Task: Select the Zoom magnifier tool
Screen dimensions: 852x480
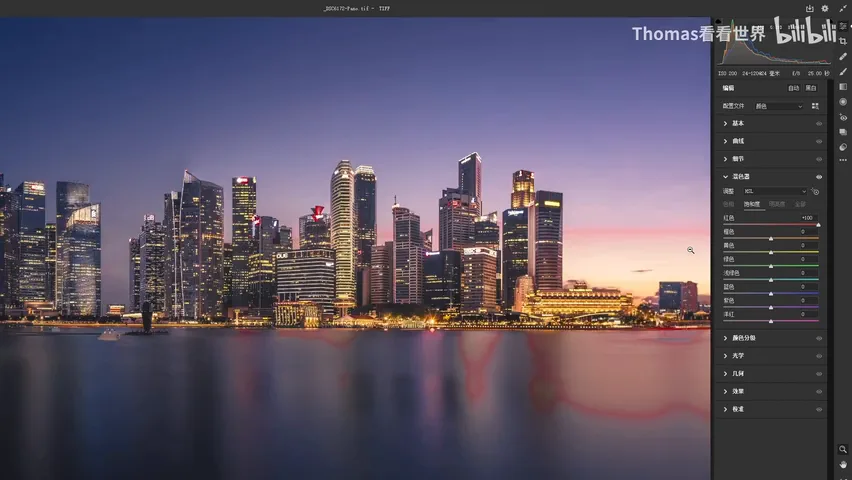Action: [843, 450]
